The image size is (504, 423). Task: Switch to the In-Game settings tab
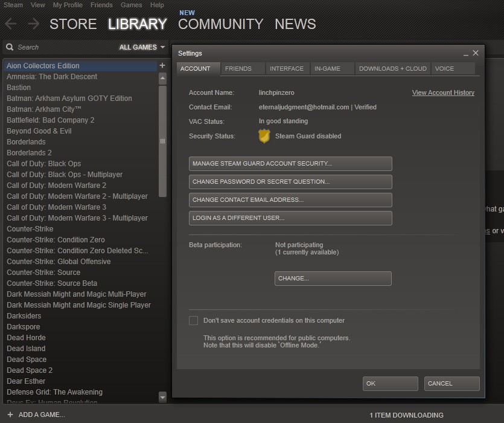tap(333, 68)
